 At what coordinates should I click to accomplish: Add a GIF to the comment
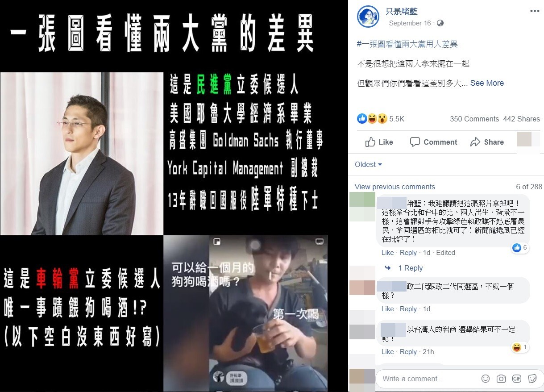517,379
